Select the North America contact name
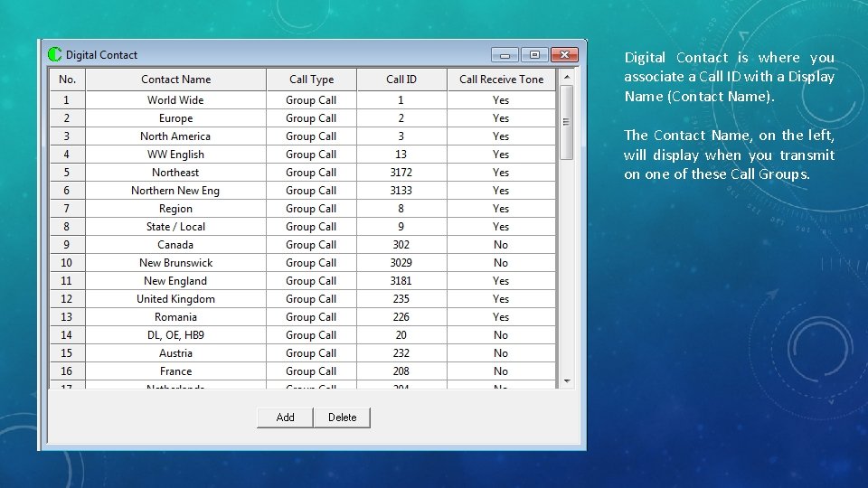The height and width of the screenshot is (488, 868). click(x=176, y=136)
